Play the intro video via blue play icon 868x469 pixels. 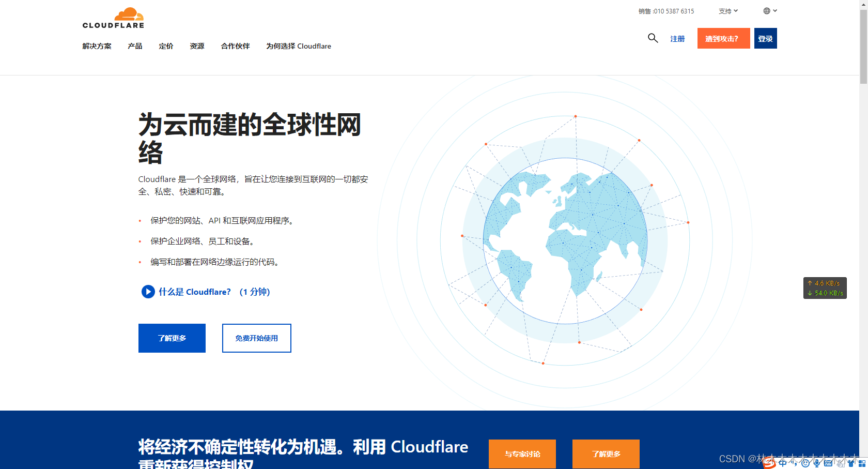[x=148, y=292]
